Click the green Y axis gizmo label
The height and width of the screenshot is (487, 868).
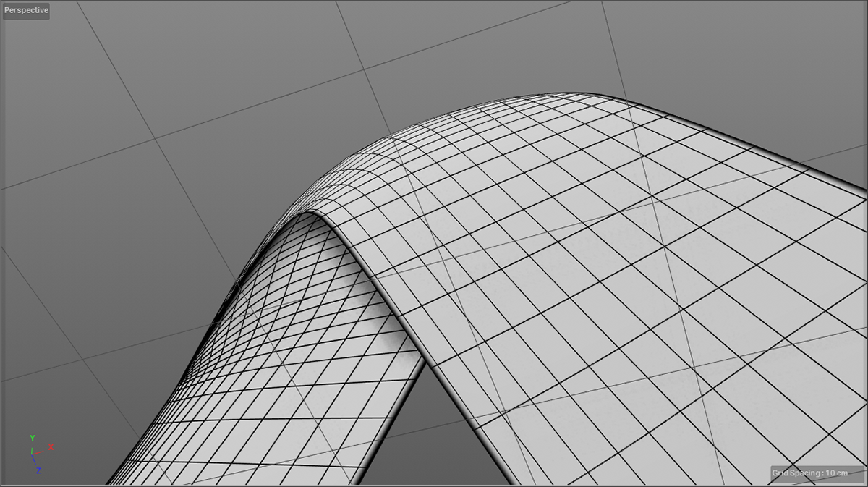[33, 438]
